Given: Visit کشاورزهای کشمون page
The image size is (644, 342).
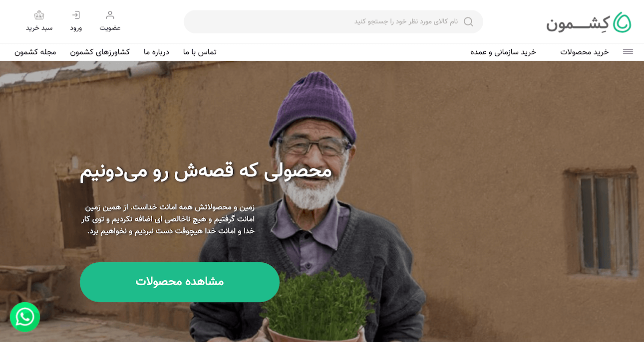Looking at the screenshot, I should [x=100, y=52].
